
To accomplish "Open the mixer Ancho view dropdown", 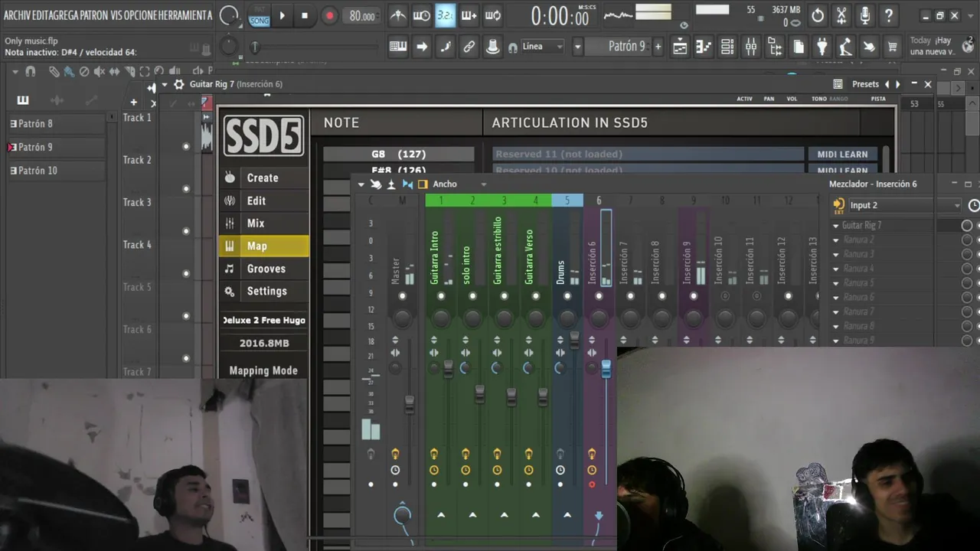I will tap(459, 184).
